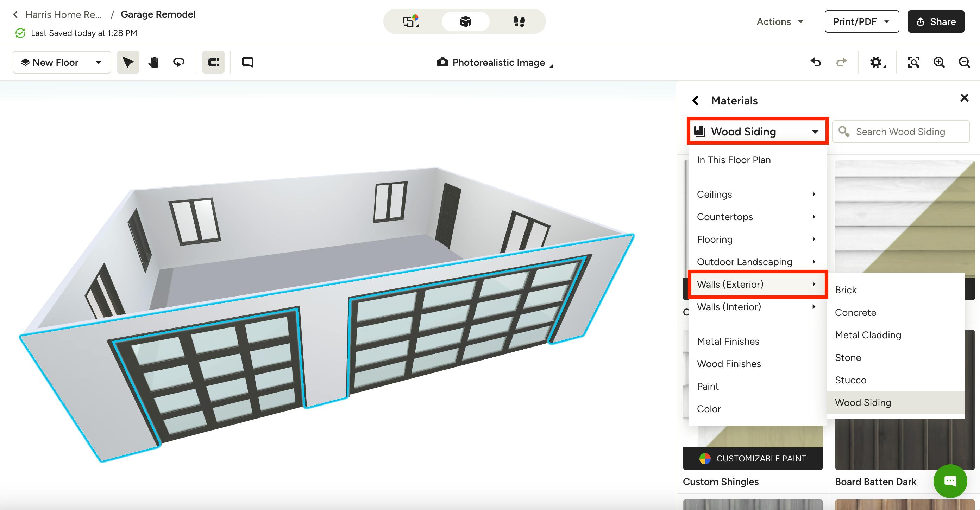Viewport: 980px width, 510px height.
Task: Choose Wood Siding in submenu
Action: (x=895, y=402)
